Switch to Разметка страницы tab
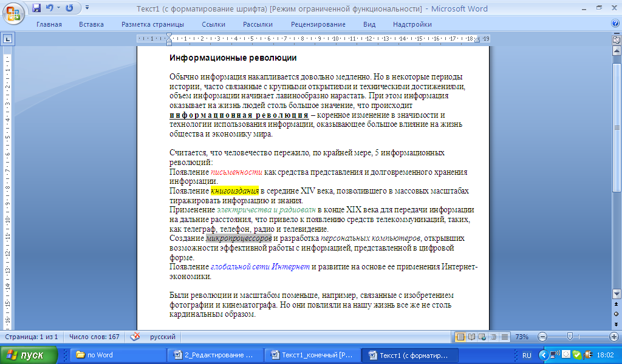Viewport: 622px width, 364px height. pyautogui.click(x=152, y=24)
